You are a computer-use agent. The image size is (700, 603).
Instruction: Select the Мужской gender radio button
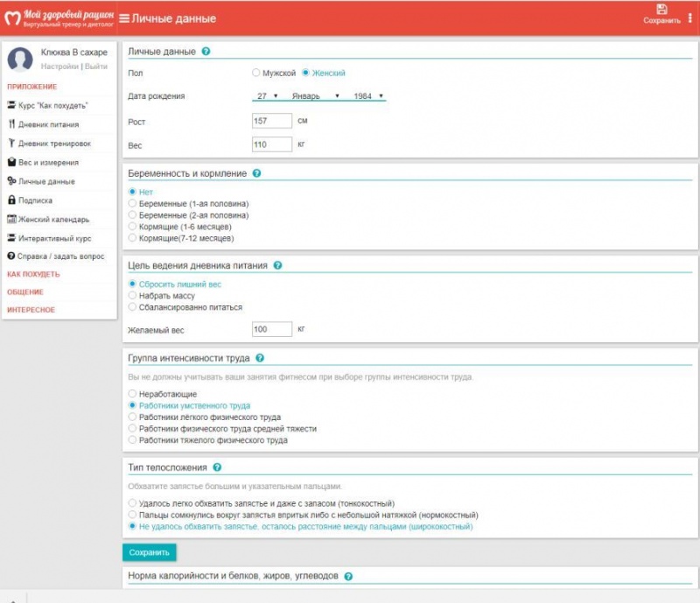[x=255, y=74]
